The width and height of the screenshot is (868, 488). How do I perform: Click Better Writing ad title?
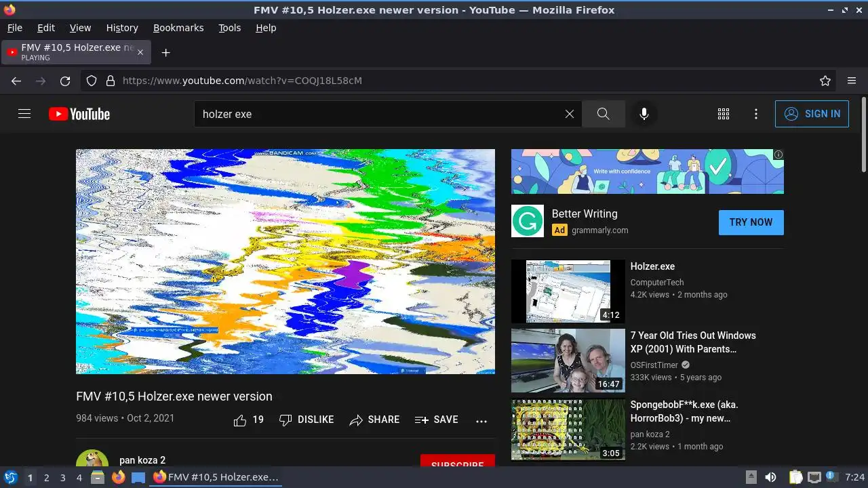tap(585, 213)
